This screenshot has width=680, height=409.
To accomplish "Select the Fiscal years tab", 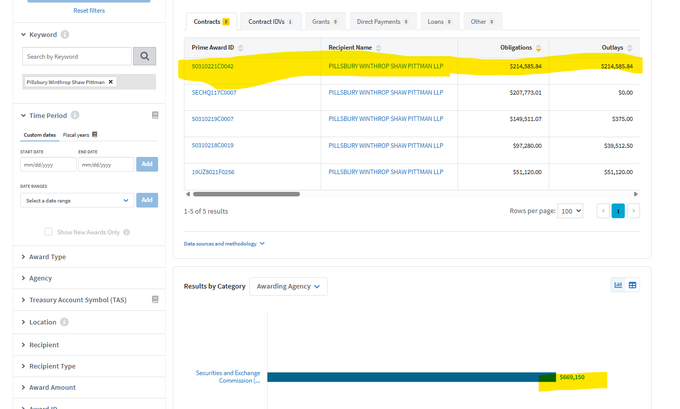I will click(x=79, y=134).
